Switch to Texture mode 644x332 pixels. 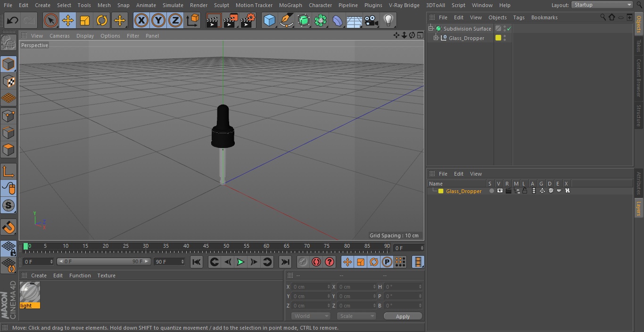click(8, 81)
